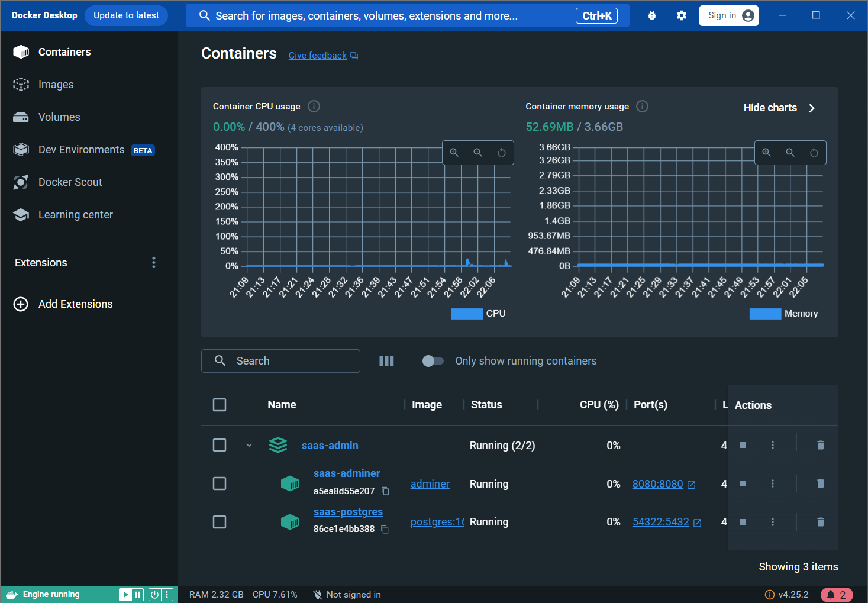Open port 8080:8080 in browser
Image resolution: width=868 pixels, height=603 pixels.
click(664, 484)
